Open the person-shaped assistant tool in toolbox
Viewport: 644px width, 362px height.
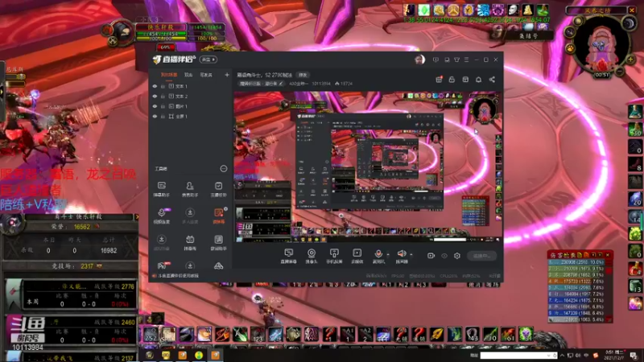coord(190,189)
